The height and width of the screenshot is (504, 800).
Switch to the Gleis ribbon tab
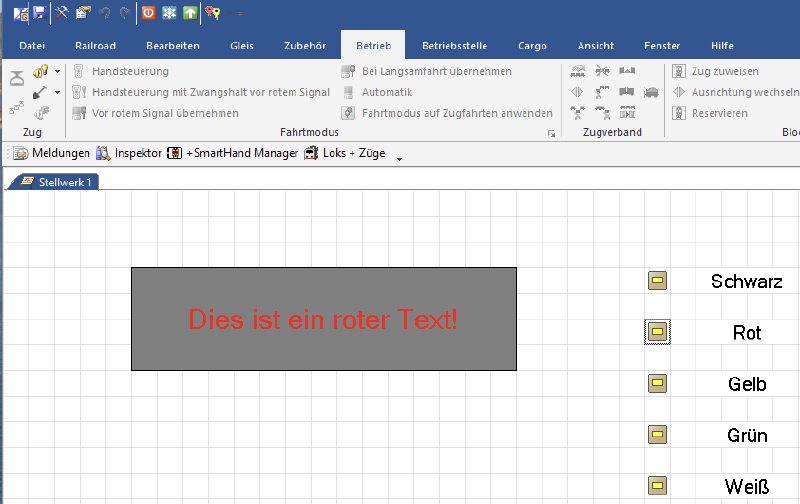(241, 46)
